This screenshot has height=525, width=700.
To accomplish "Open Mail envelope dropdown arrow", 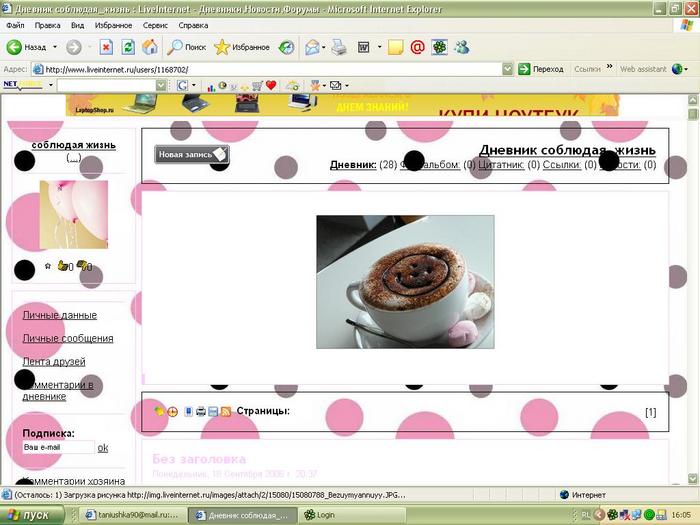I will [x=324, y=47].
